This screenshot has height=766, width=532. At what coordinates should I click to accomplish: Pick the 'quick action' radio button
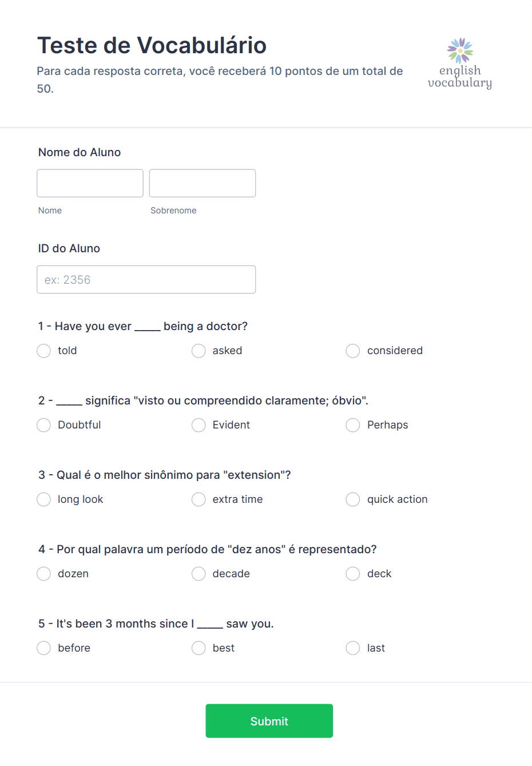click(x=353, y=499)
